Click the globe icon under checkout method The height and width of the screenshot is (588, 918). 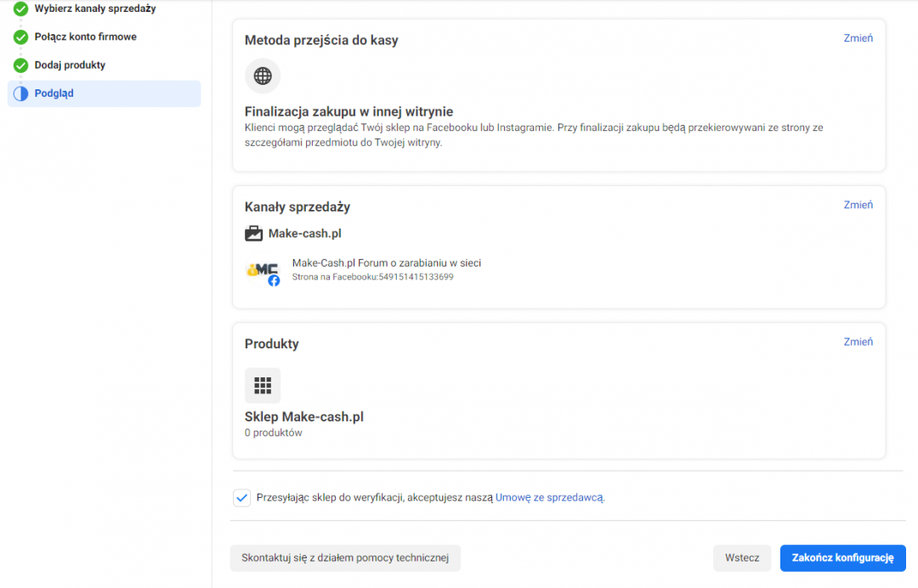pyautogui.click(x=263, y=76)
